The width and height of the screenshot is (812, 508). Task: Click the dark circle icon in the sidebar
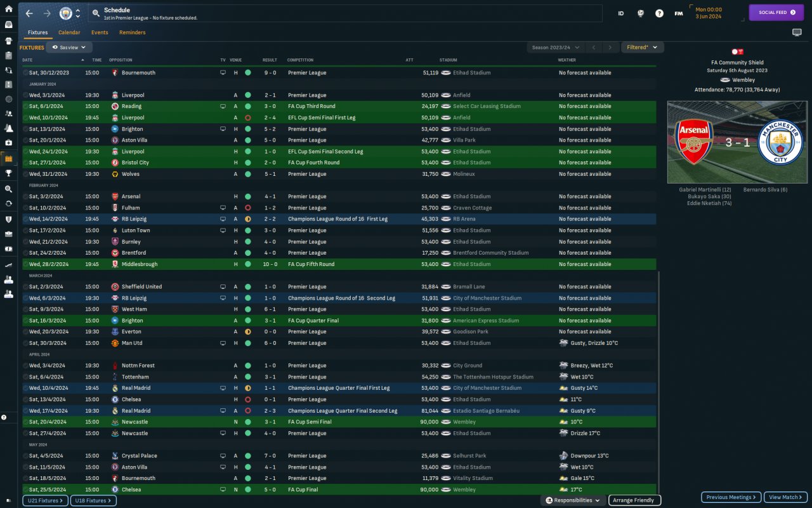tap(9, 99)
